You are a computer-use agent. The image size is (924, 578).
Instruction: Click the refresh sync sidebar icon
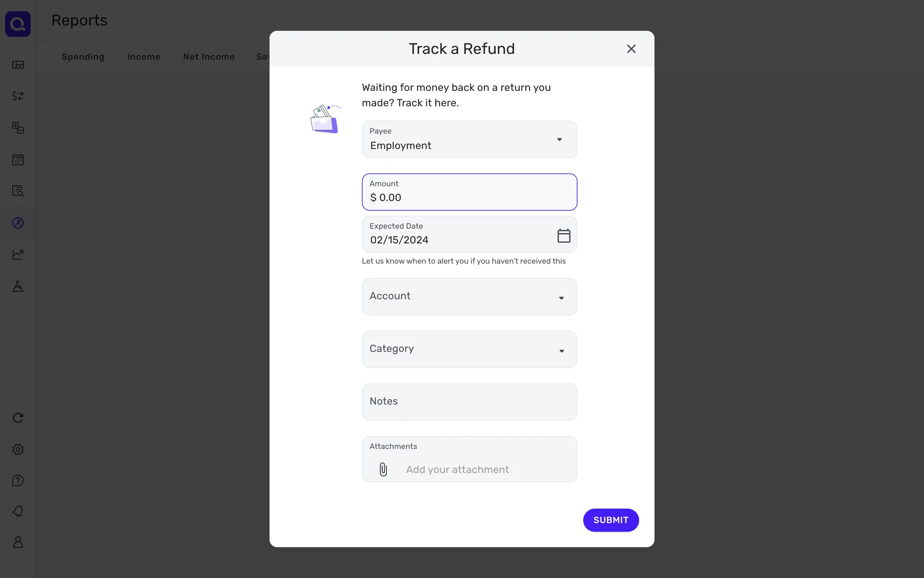tap(18, 418)
